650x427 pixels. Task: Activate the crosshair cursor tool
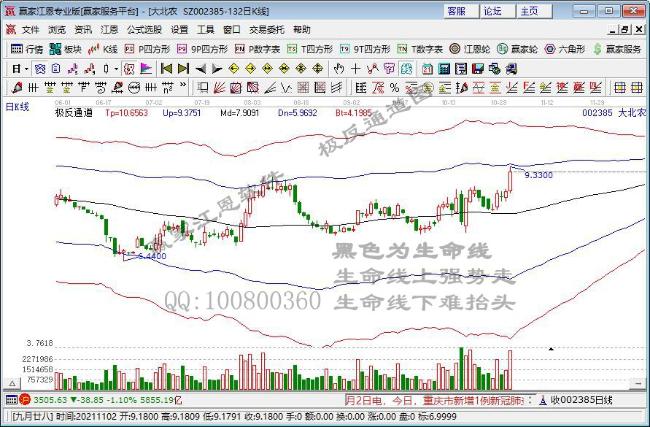pyautogui.click(x=355, y=69)
